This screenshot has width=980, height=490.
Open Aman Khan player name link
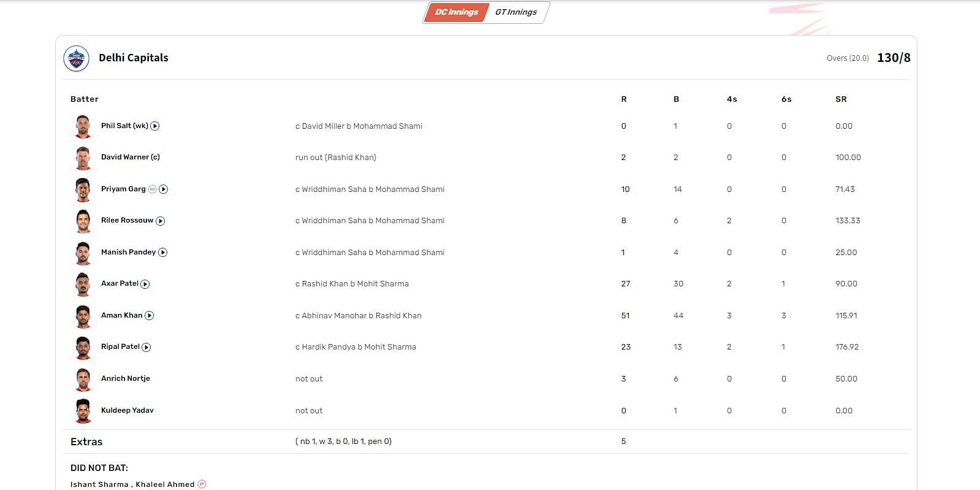[x=121, y=315]
